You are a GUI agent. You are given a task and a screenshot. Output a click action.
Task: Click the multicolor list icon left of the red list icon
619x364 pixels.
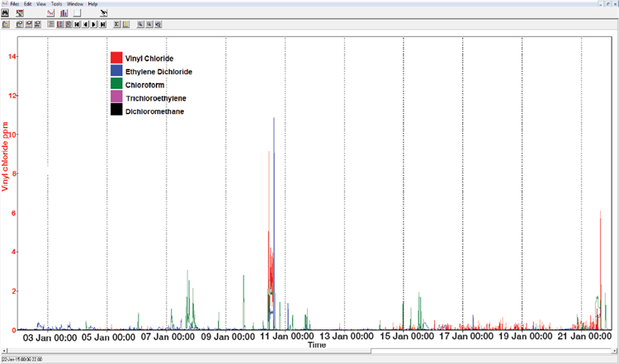pos(51,25)
